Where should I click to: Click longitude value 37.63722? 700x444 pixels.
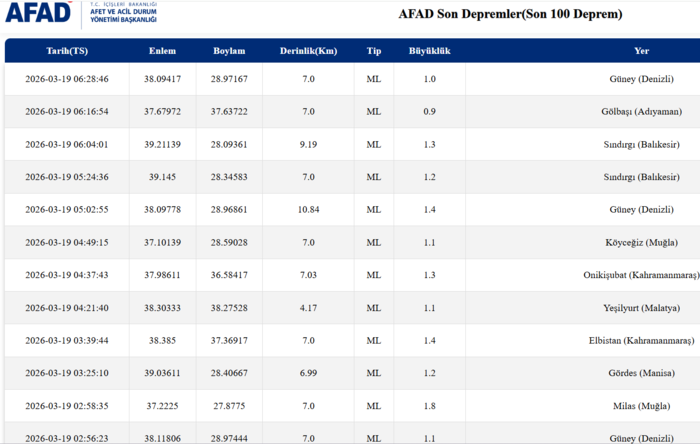229,112
